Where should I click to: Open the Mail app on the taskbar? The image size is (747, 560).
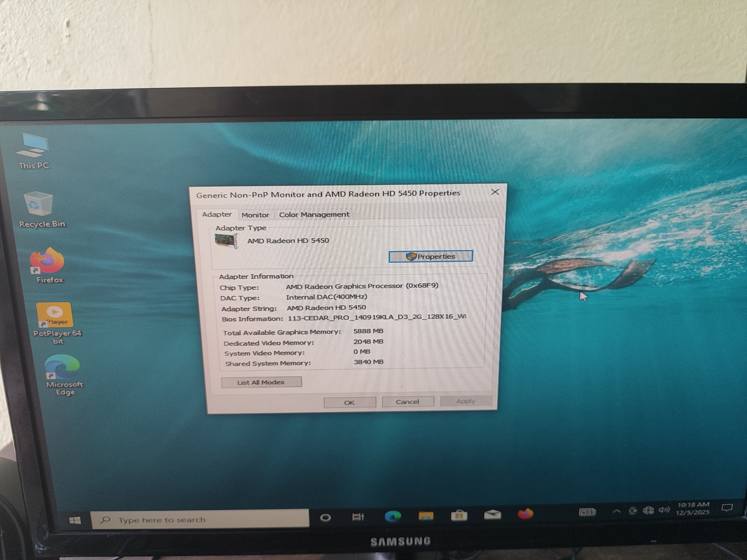pyautogui.click(x=492, y=514)
